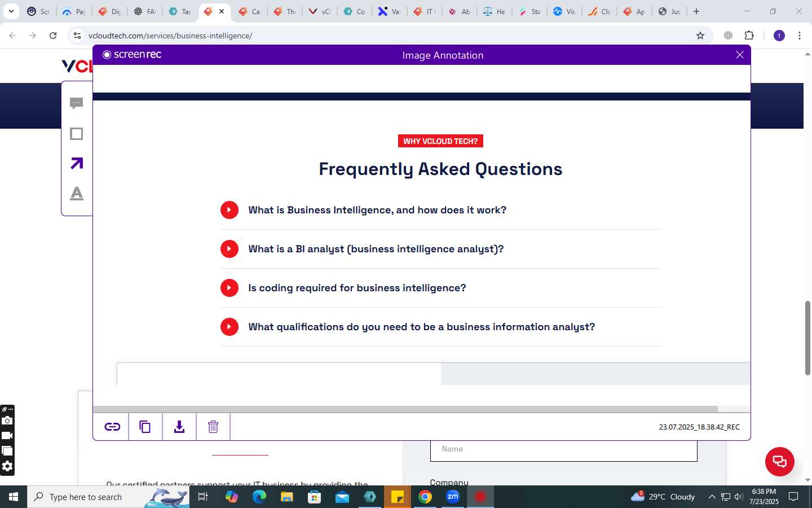Open Task View on the taskbar
Screen dimensions: 812x508
tap(203, 497)
